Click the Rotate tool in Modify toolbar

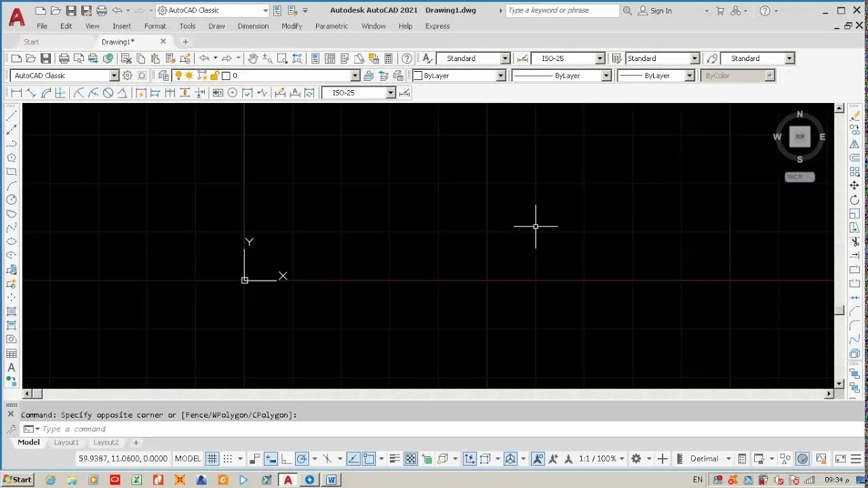[x=854, y=200]
